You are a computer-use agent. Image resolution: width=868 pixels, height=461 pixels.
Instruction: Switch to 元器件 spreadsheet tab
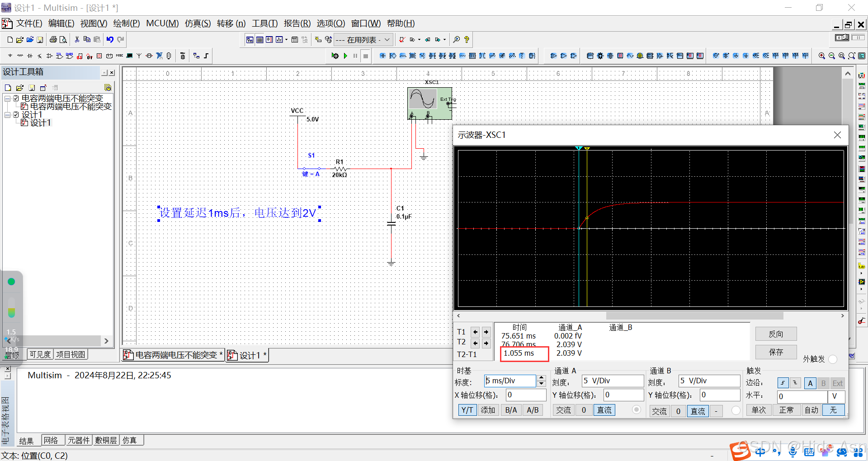[79, 440]
